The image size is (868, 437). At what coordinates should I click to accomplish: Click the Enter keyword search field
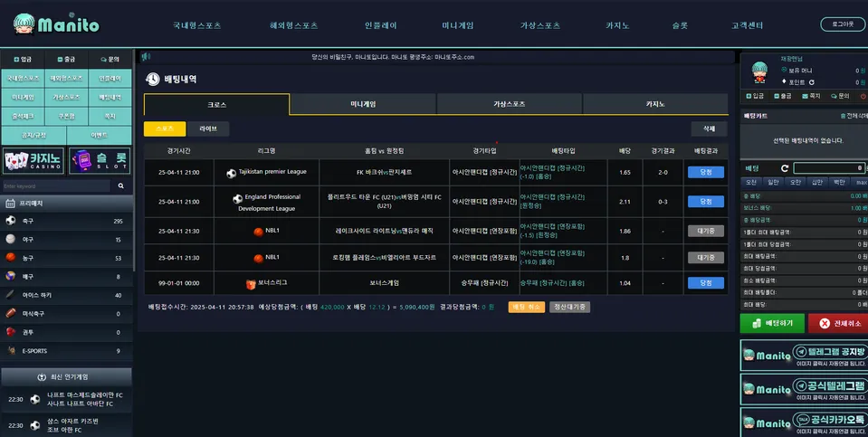click(56, 185)
